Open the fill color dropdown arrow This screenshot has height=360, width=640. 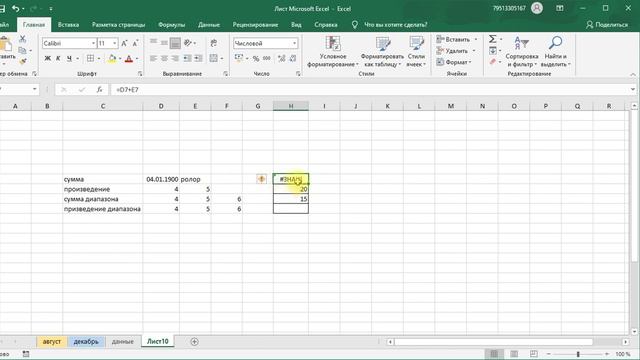point(120,58)
